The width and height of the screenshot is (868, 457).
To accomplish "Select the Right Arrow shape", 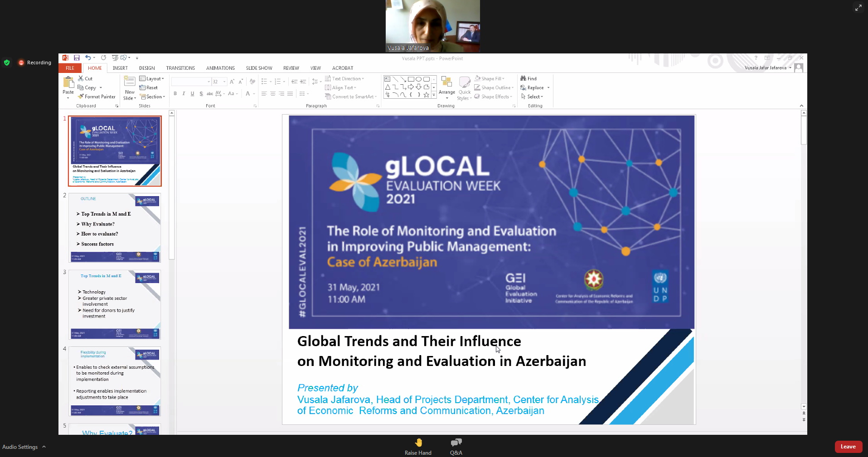I will click(411, 87).
